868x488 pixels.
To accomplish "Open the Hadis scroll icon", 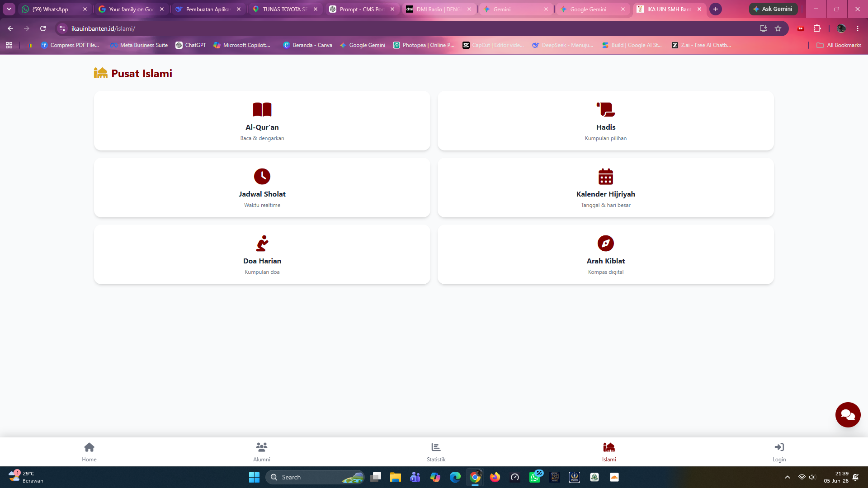I will [x=606, y=110].
